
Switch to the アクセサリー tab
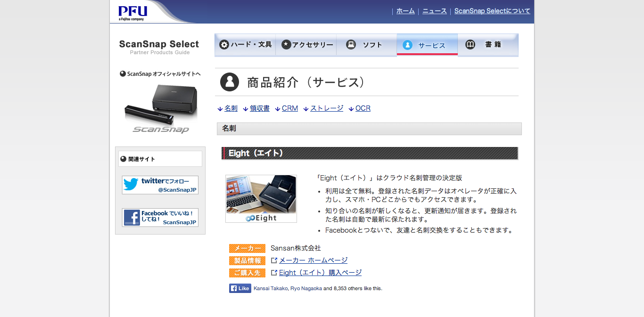(306, 45)
